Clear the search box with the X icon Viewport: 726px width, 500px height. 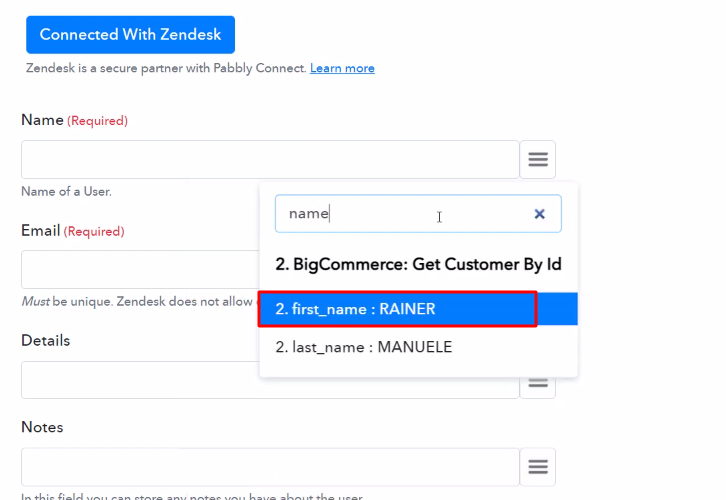539,214
